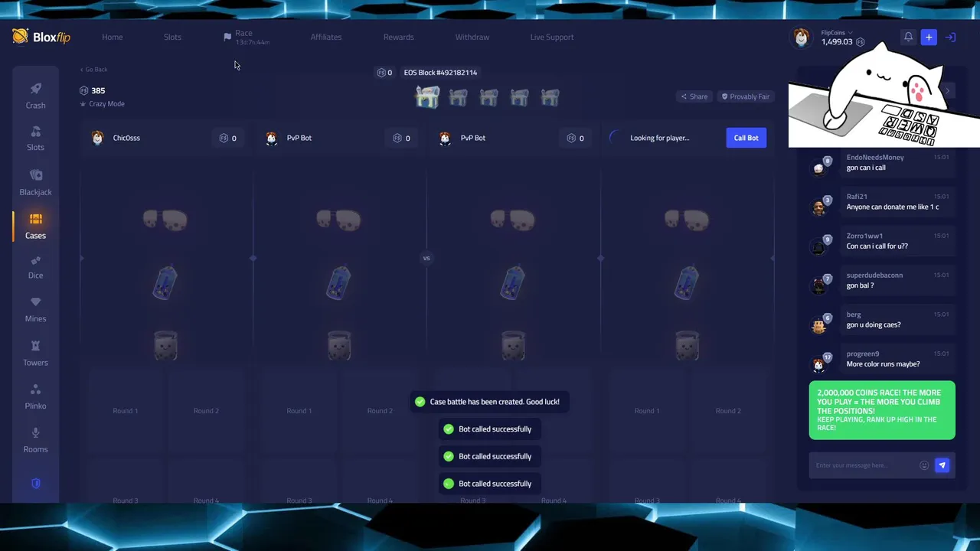Click the Looking for player... text
Screen dimensions: 980x551
tap(659, 138)
